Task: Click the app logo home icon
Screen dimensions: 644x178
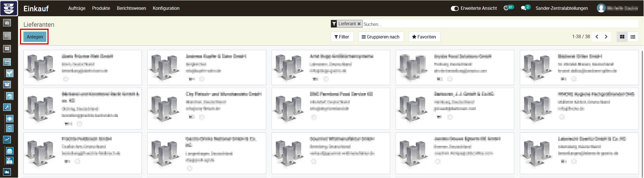Action: point(9,8)
